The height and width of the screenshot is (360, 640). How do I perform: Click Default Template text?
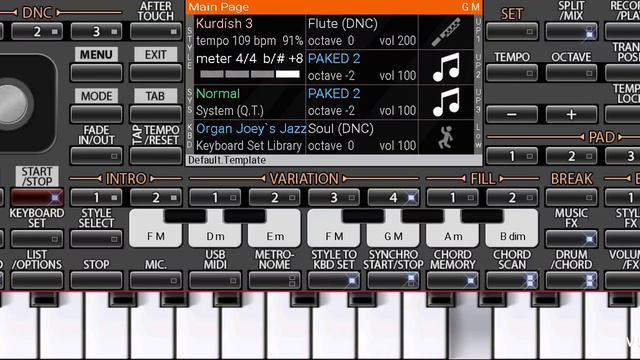(227, 160)
